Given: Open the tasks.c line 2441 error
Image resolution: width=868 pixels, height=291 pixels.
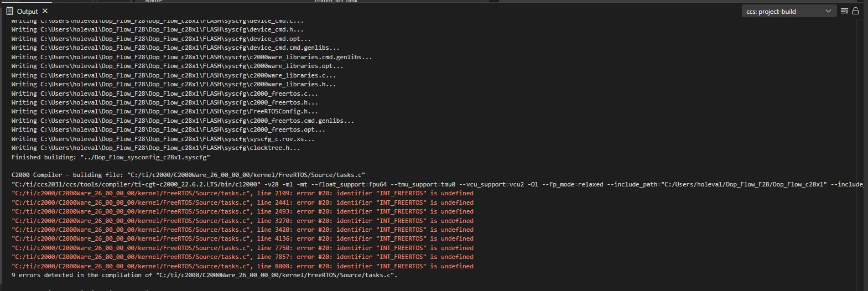Looking at the screenshot, I should 242,202.
